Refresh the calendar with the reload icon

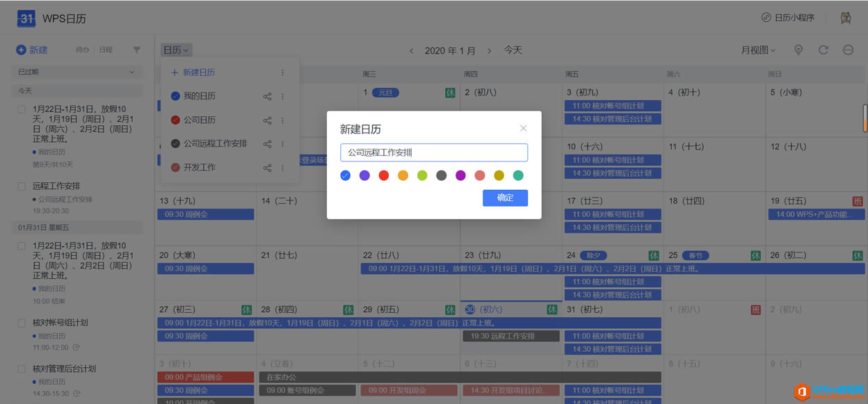[x=823, y=50]
